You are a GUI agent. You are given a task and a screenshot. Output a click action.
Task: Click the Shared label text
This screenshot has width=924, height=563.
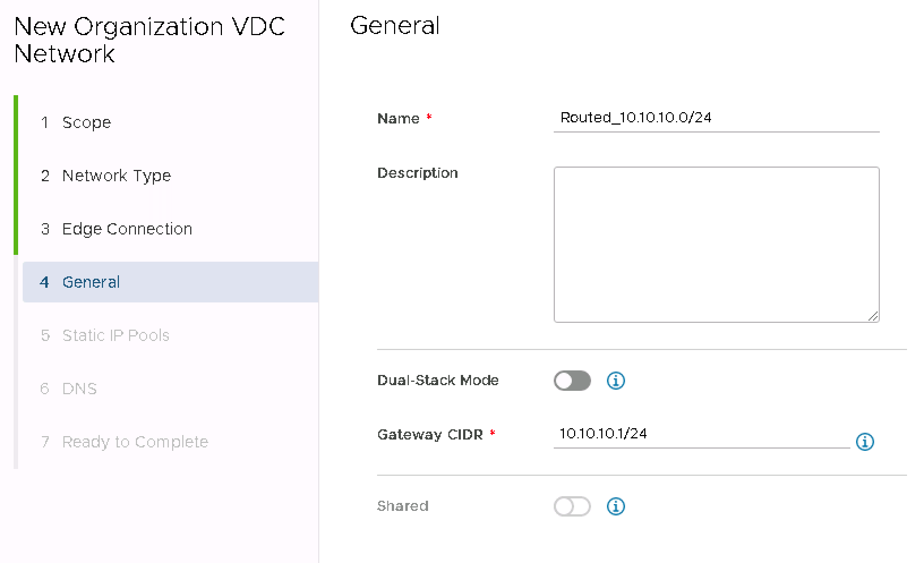point(403,506)
